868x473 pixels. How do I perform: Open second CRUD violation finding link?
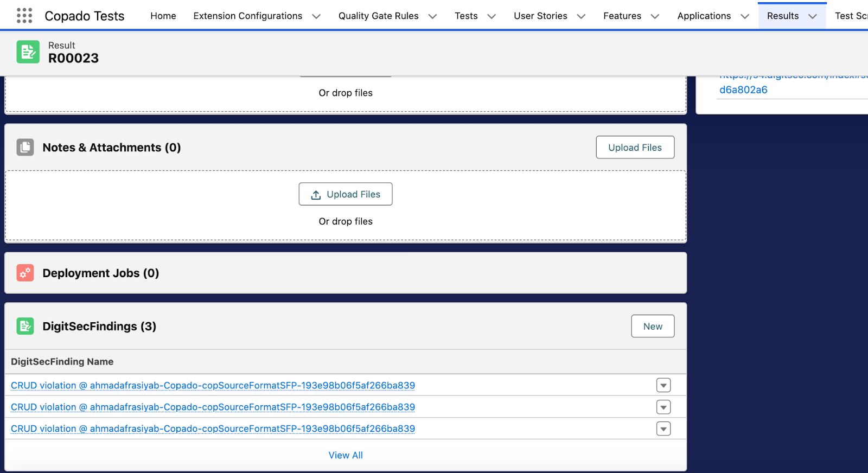(x=213, y=407)
